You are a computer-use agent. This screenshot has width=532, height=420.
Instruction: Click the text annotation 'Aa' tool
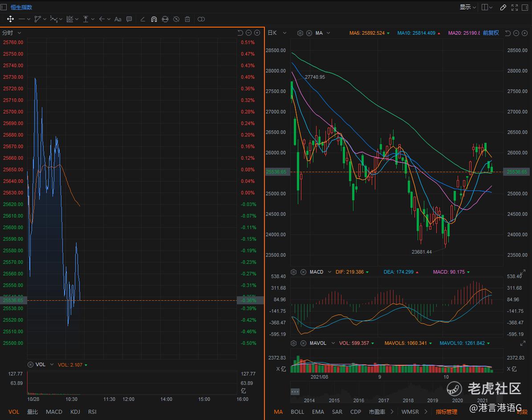(x=118, y=19)
